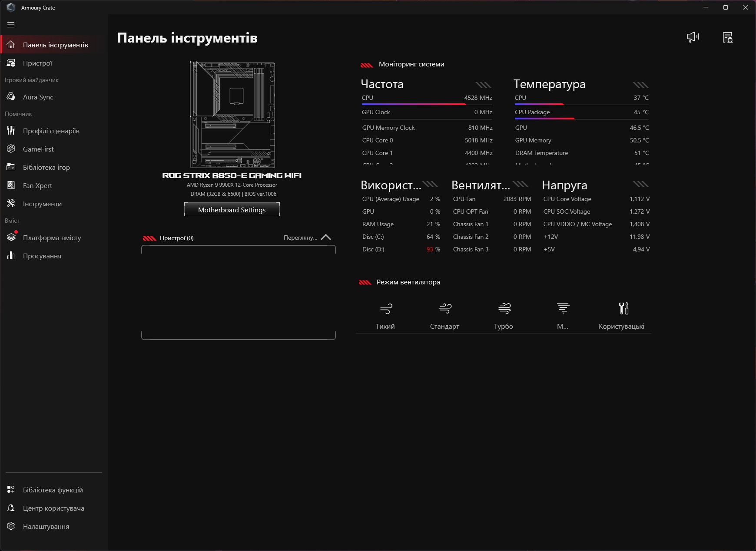The width and height of the screenshot is (756, 551).
Task: Open Бібліотека функцій label
Action: click(x=53, y=490)
